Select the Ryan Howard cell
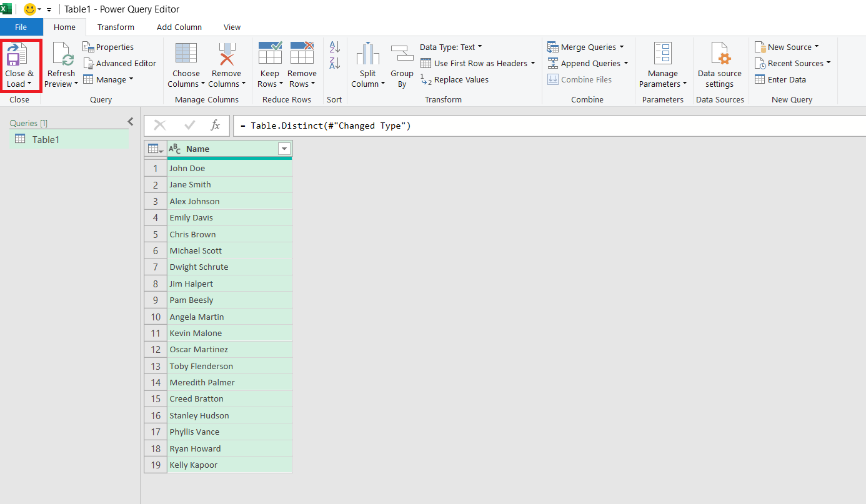The image size is (866, 504). (229, 448)
